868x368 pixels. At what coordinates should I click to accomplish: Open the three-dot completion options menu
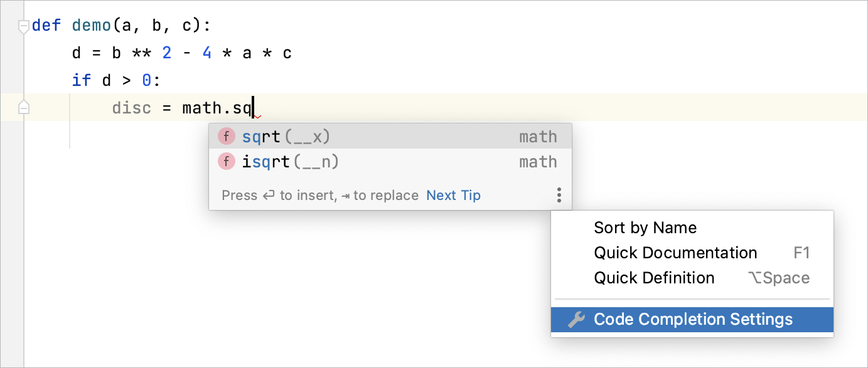559,196
